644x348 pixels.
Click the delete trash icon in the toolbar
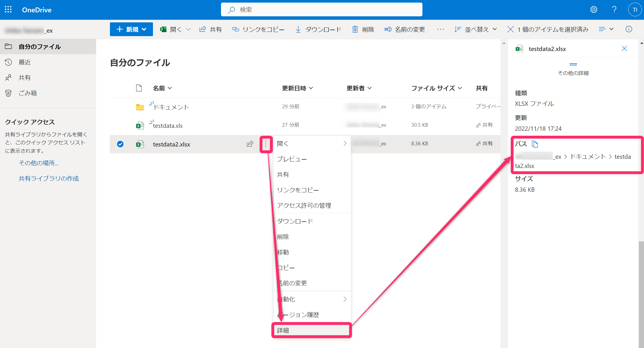coord(355,29)
